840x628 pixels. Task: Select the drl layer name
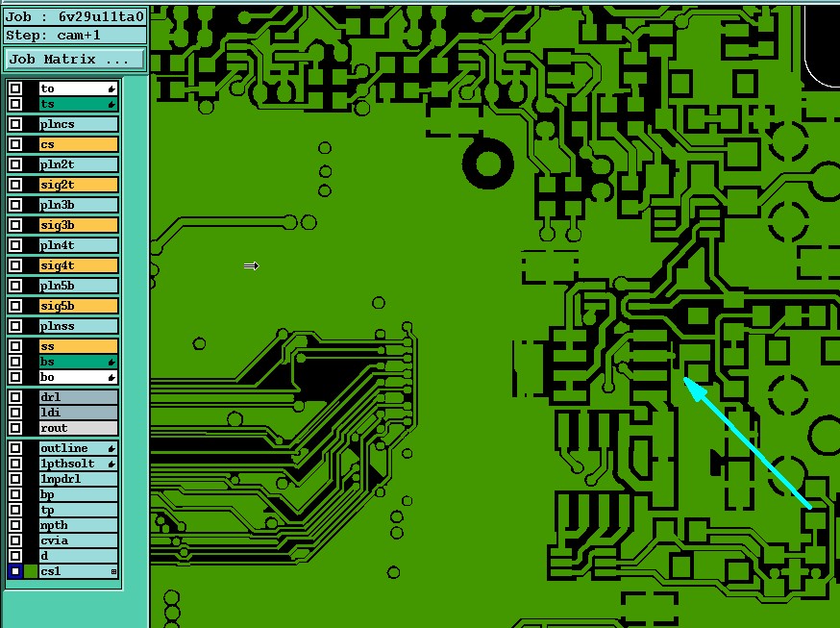78,397
